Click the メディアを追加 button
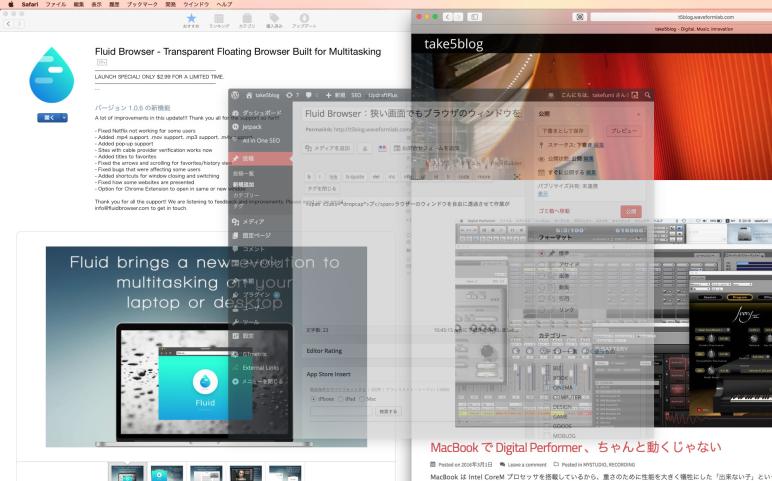 328,148
